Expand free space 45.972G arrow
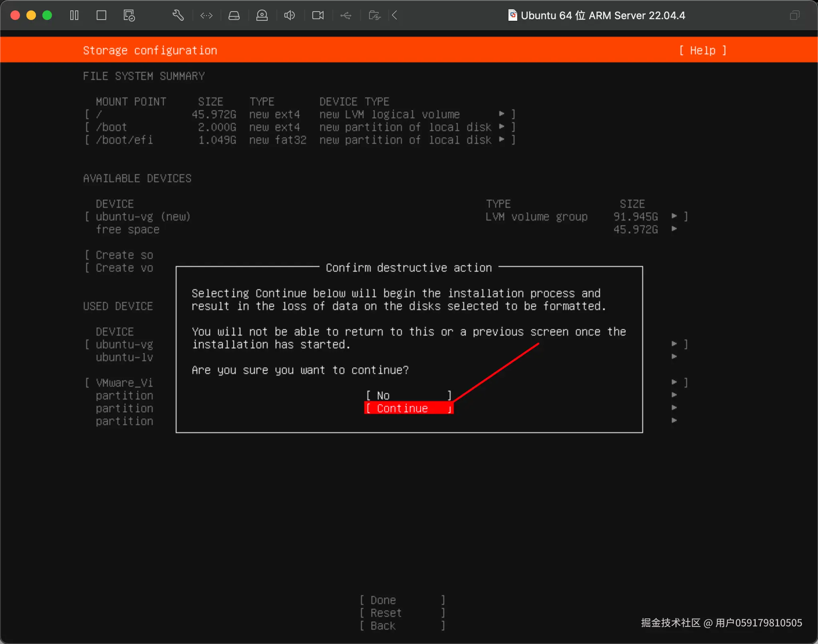The width and height of the screenshot is (818, 644). [x=674, y=229]
